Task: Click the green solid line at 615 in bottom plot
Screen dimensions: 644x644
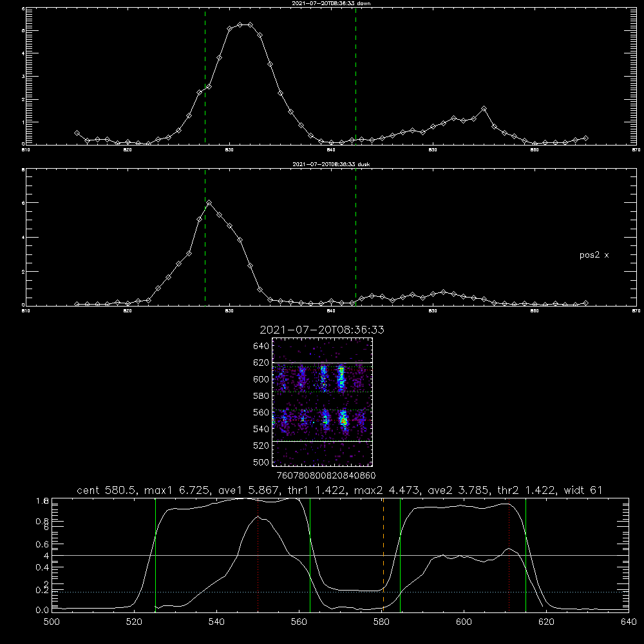Action: 526,554
